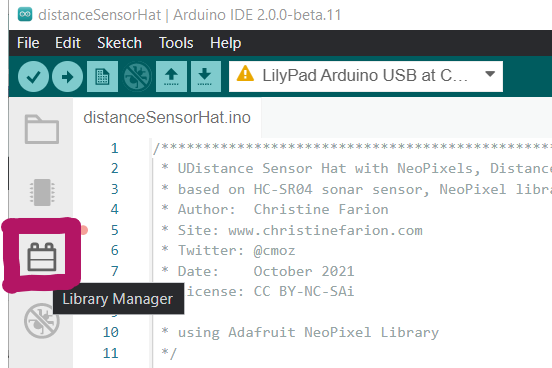Click the 'using Adafruit NeoPixel Library' line

pos(300,332)
